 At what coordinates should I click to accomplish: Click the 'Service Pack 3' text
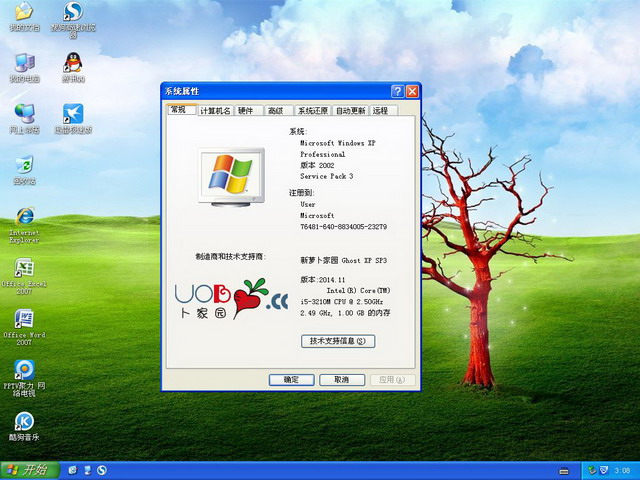point(327,176)
